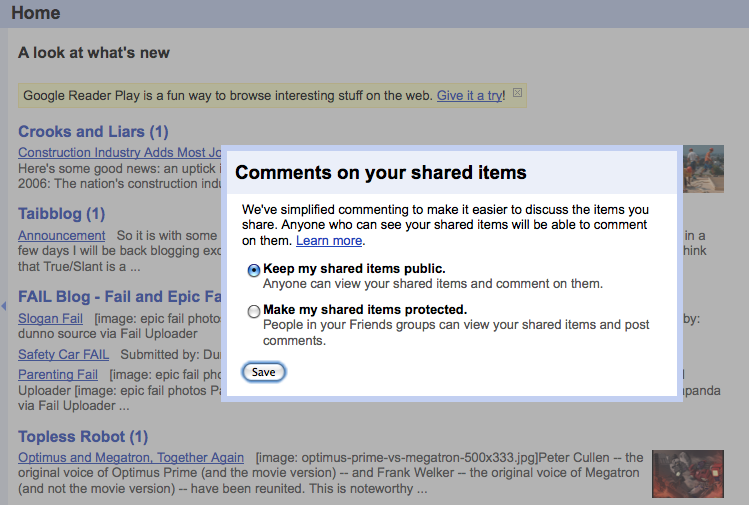The image size is (749, 505).
Task: Select Keep my shared items public
Action: [254, 270]
